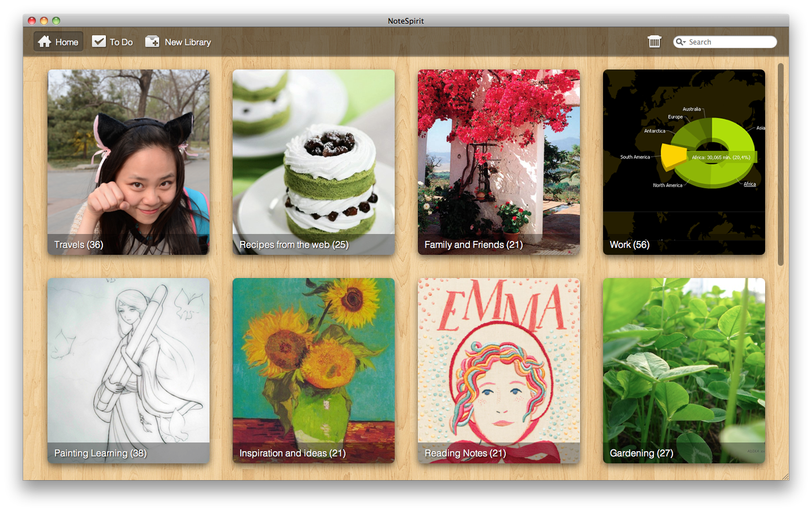
Task: Open the Gardening (27) library
Action: point(684,371)
